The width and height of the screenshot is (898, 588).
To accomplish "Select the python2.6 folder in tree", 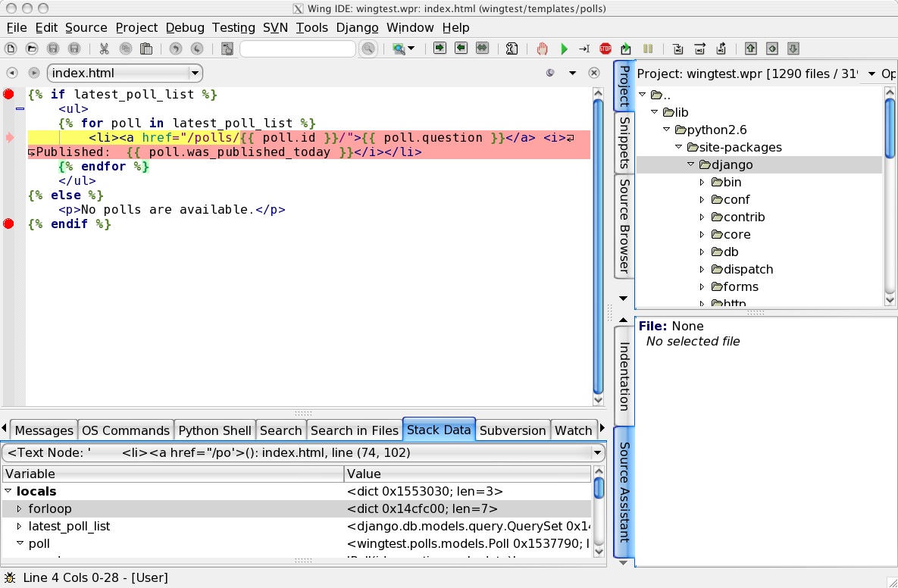I will click(x=716, y=130).
